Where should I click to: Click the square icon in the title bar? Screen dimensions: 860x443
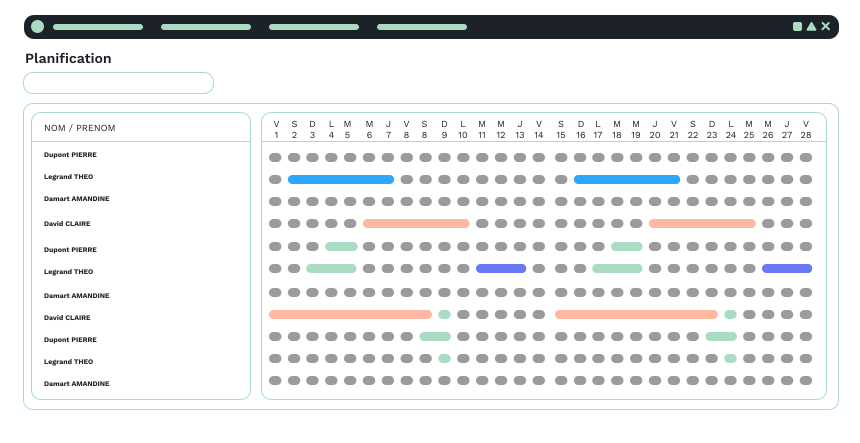[x=797, y=27]
